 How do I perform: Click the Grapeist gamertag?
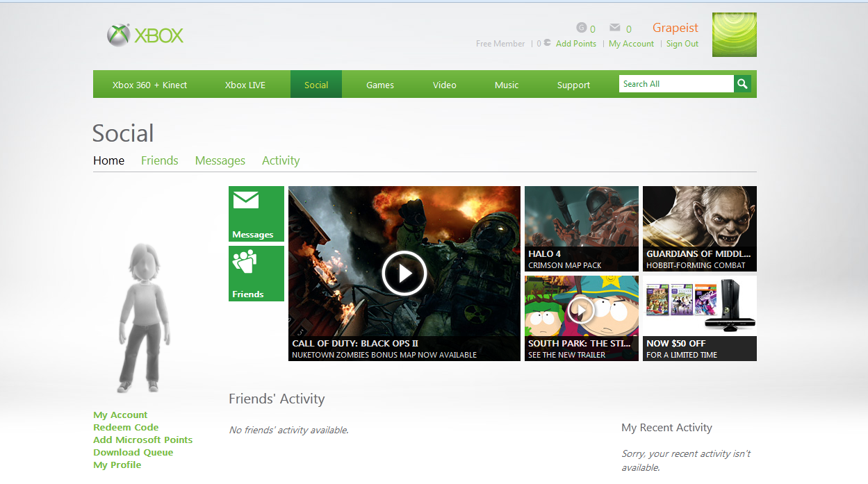675,28
